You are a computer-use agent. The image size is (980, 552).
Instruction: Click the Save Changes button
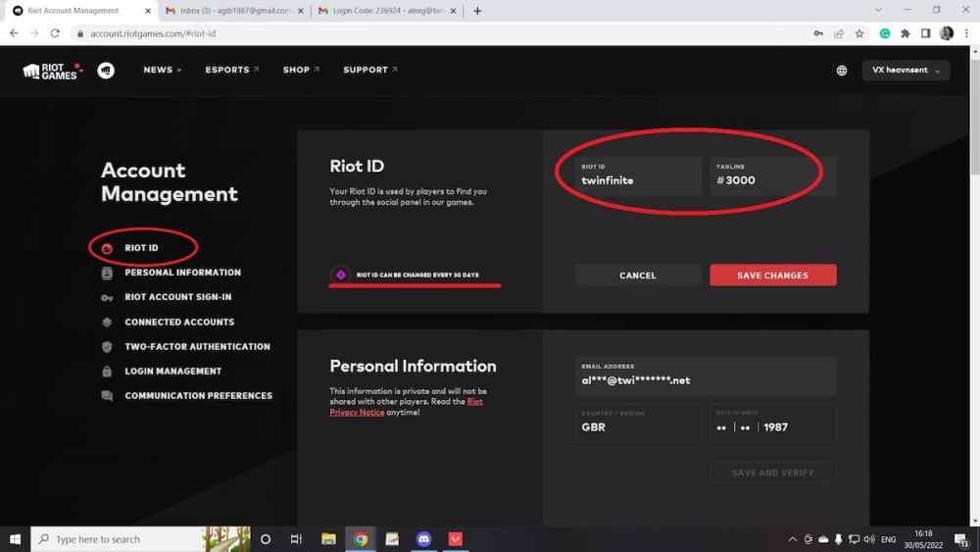[x=772, y=276]
